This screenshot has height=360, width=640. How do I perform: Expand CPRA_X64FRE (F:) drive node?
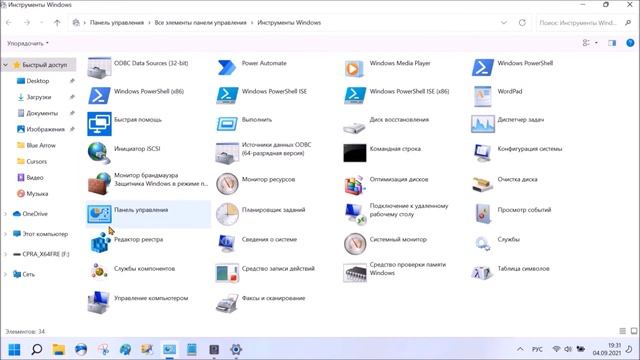tap(6, 254)
